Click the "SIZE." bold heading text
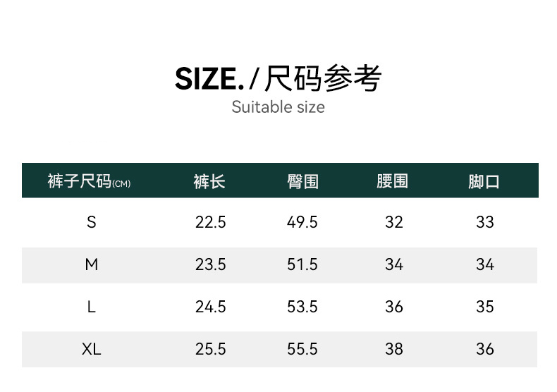Viewport: 557px width, 392px height. coord(209,79)
